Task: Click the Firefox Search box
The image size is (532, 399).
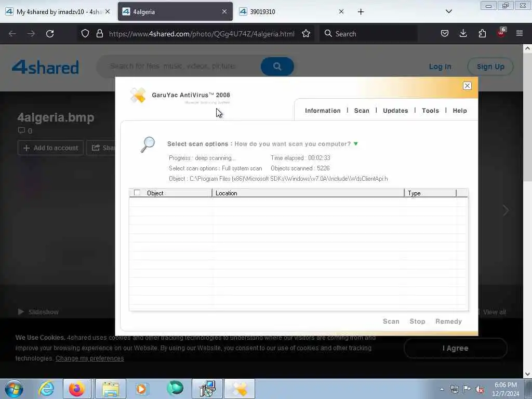Action: [x=368, y=34]
